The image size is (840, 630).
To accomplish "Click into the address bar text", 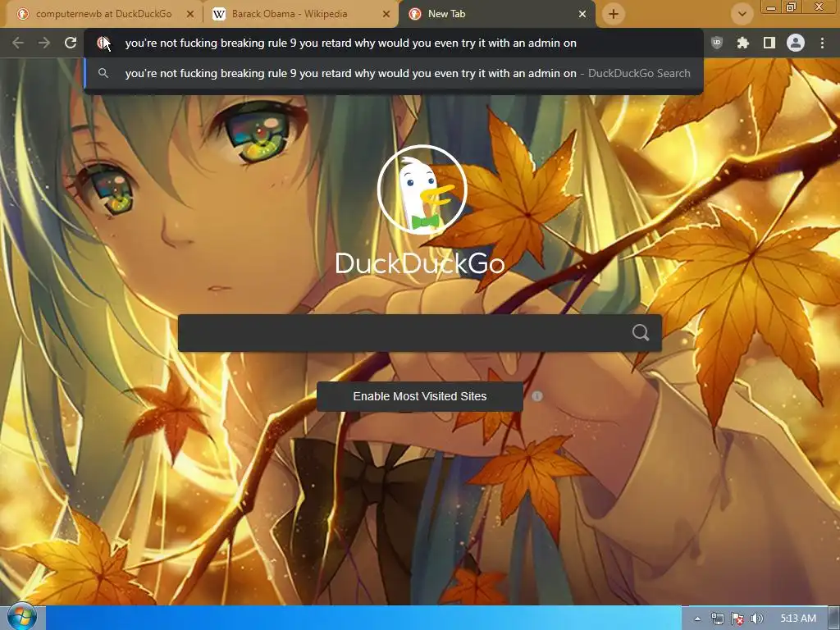I will 350,43.
